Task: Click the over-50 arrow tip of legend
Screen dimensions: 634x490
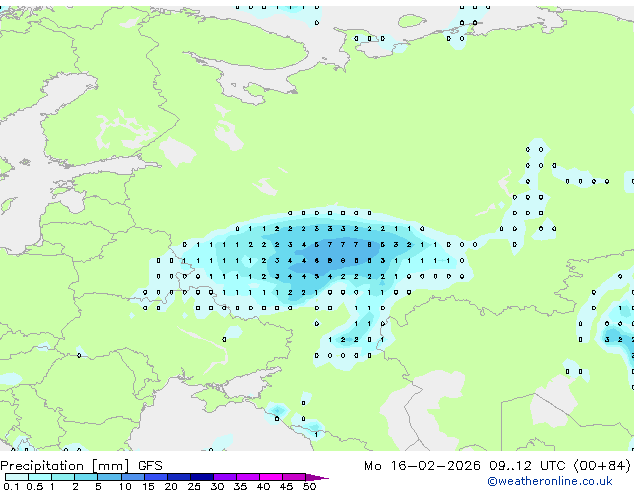Action: coord(317,477)
